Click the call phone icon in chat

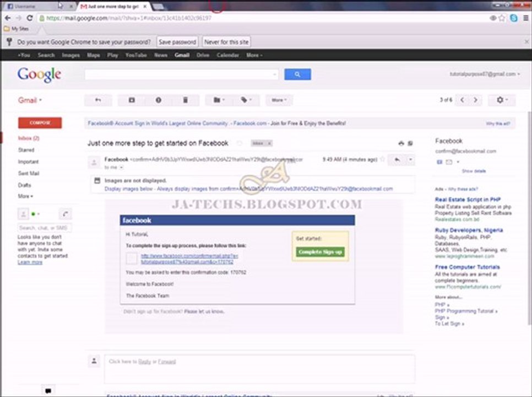pyautogui.click(x=66, y=214)
